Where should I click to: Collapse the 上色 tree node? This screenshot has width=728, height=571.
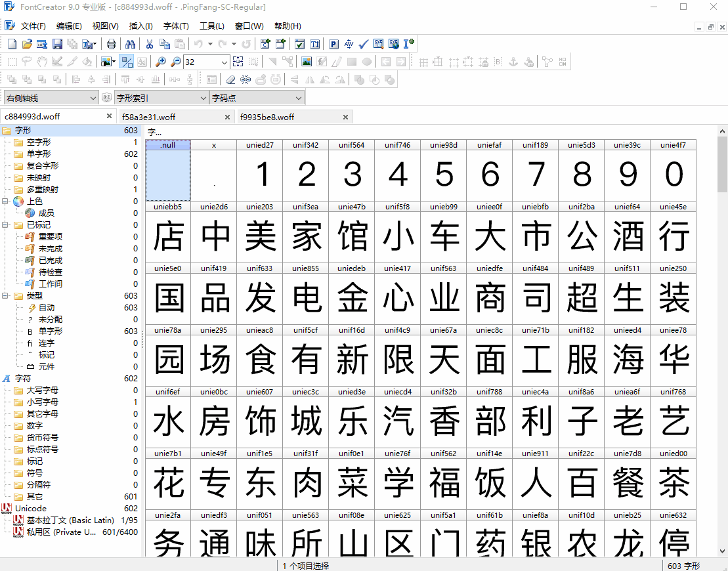click(5, 201)
